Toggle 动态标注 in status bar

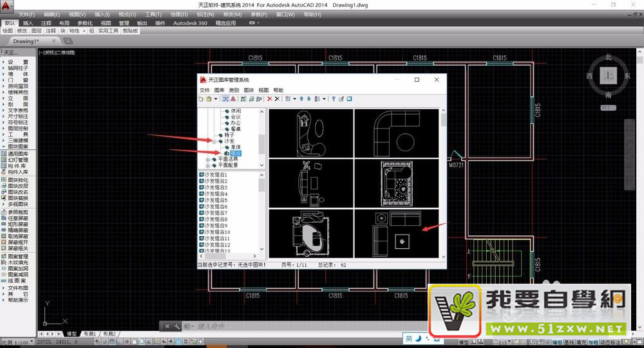pyautogui.click(x=611, y=342)
